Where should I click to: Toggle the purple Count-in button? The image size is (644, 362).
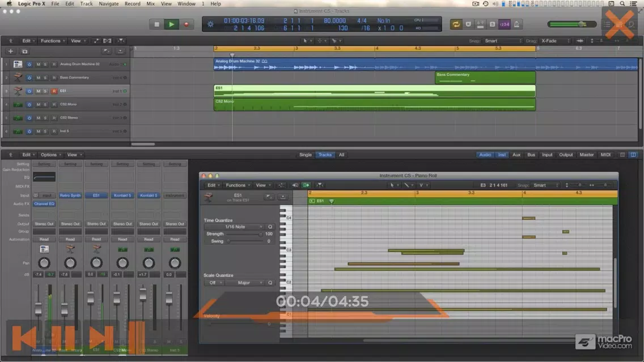click(x=505, y=24)
